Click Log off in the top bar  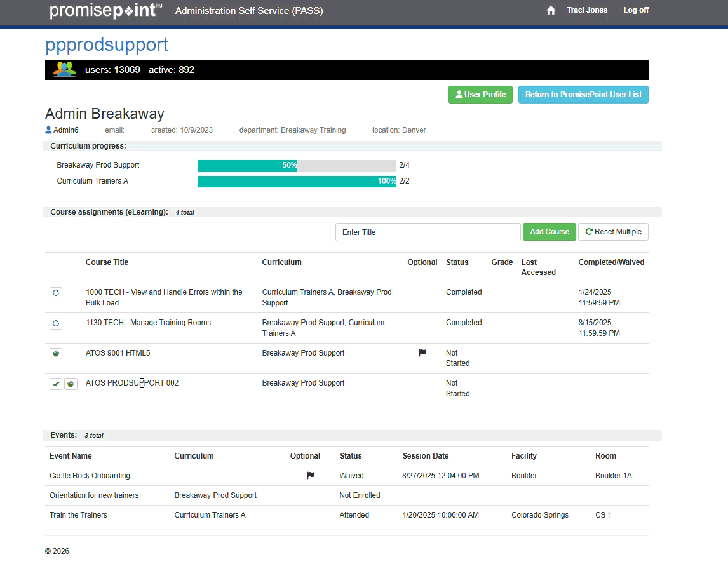pos(636,10)
